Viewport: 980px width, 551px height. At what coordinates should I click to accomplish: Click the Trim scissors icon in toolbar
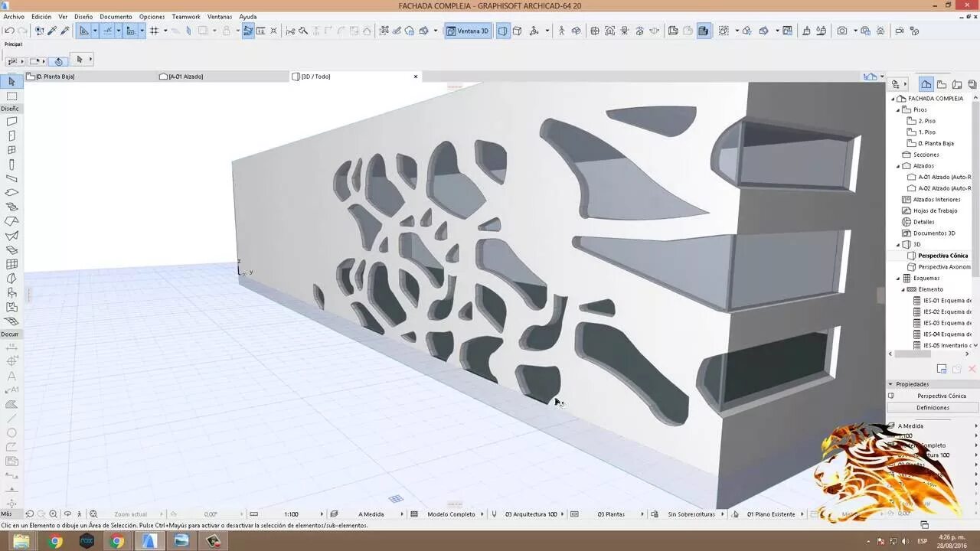click(x=290, y=31)
